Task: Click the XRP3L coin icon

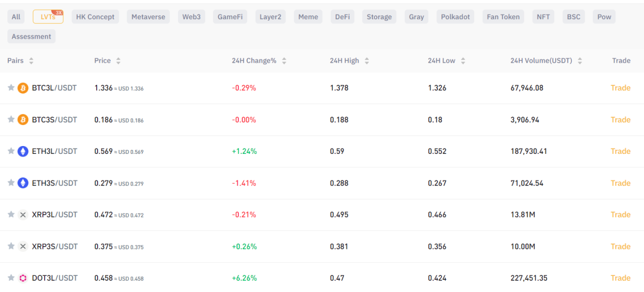Action: tap(23, 215)
